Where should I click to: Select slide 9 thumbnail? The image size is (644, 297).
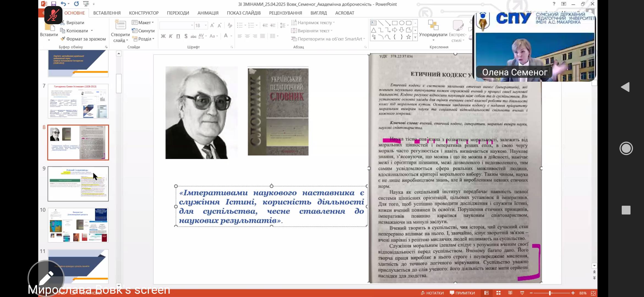pos(78,184)
